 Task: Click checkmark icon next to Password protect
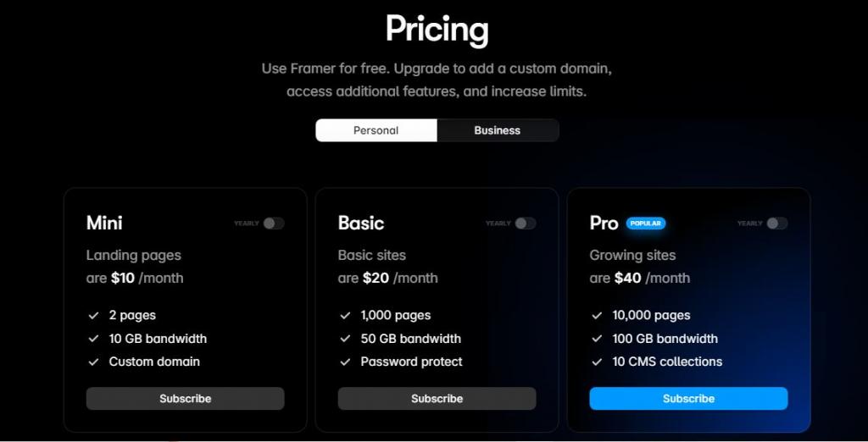coord(345,362)
